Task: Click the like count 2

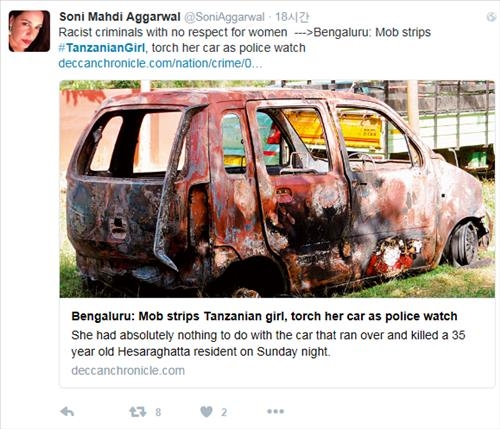Action: pos(224,412)
